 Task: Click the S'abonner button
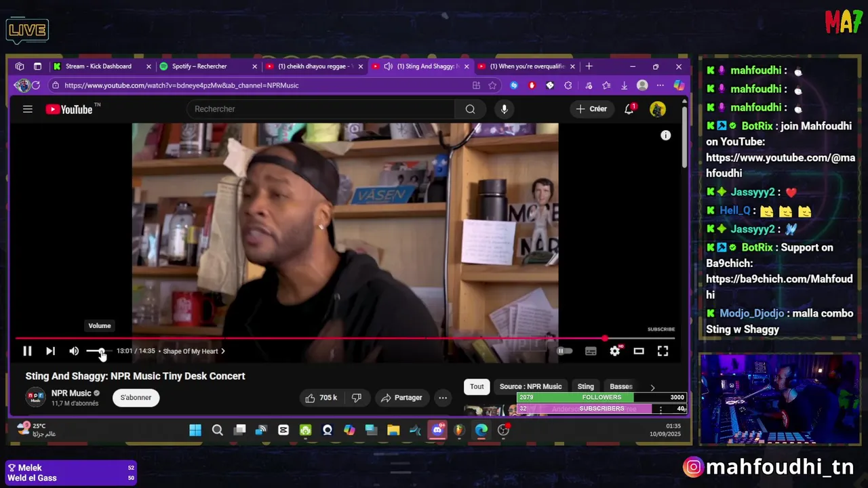[x=136, y=398]
